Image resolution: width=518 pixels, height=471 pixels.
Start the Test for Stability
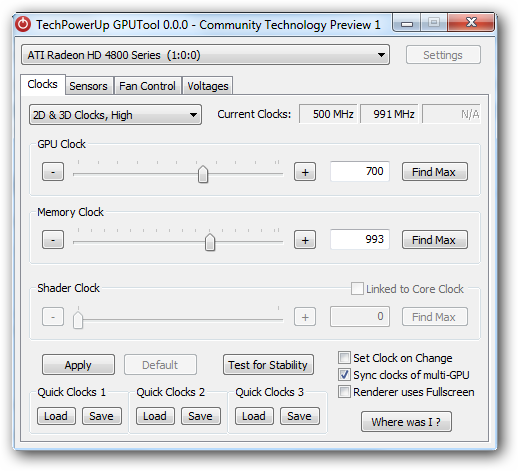coord(268,365)
